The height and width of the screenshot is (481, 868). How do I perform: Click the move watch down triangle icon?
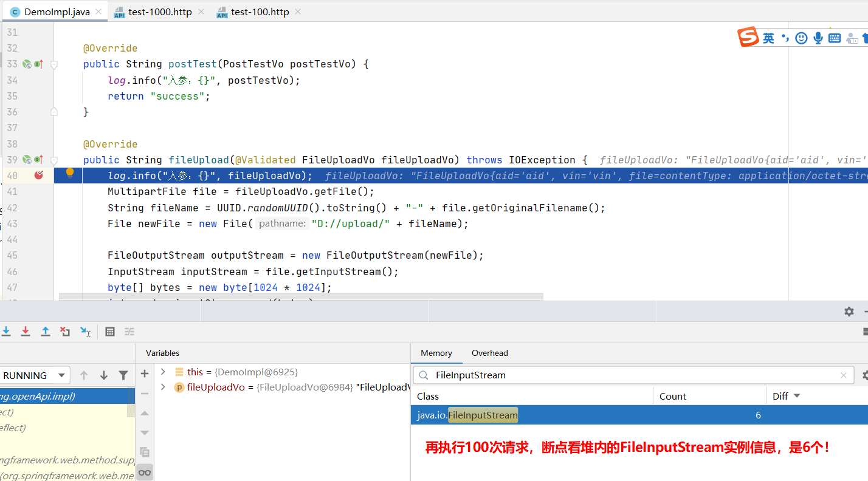[x=145, y=432]
